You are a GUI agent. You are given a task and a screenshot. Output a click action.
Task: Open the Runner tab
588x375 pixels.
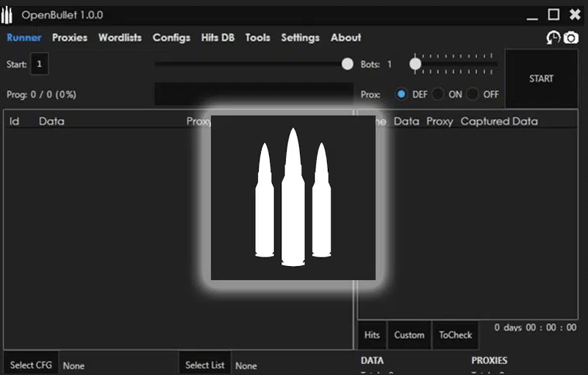coord(24,37)
